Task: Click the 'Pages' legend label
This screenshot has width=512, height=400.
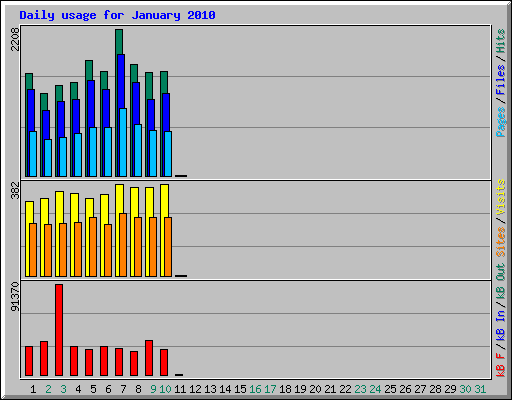Action: coord(500,122)
